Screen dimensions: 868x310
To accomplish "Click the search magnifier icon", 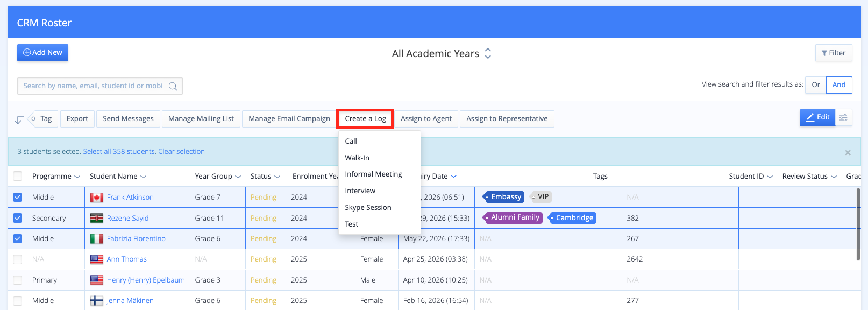I will (173, 86).
